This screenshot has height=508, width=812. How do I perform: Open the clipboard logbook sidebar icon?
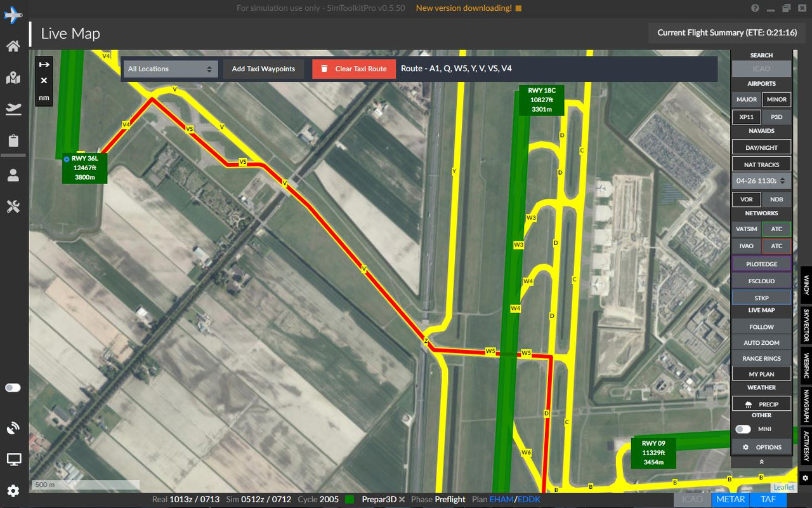click(13, 141)
